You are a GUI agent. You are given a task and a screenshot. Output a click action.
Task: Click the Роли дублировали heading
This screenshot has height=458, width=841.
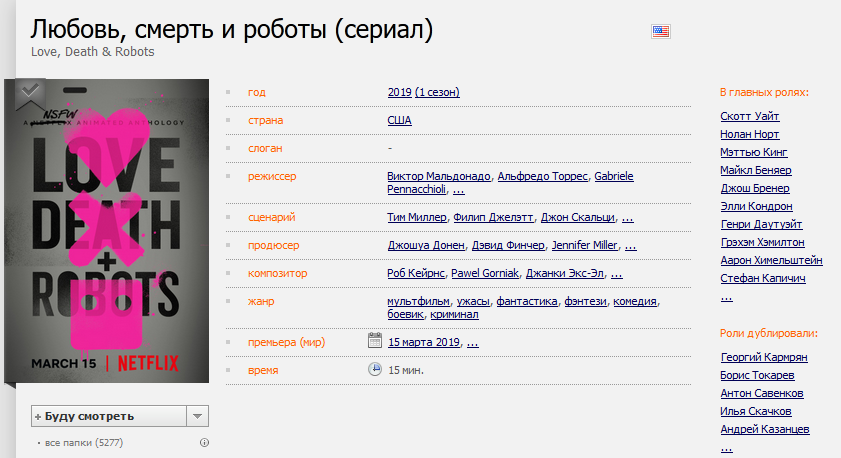769,333
